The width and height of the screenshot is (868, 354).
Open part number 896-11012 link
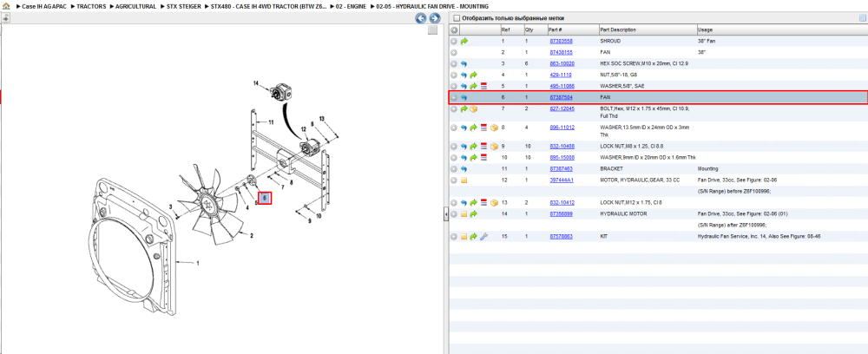[x=562, y=128]
